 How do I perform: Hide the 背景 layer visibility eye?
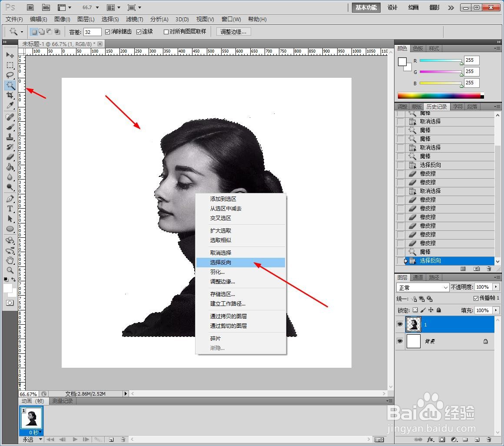(x=400, y=341)
